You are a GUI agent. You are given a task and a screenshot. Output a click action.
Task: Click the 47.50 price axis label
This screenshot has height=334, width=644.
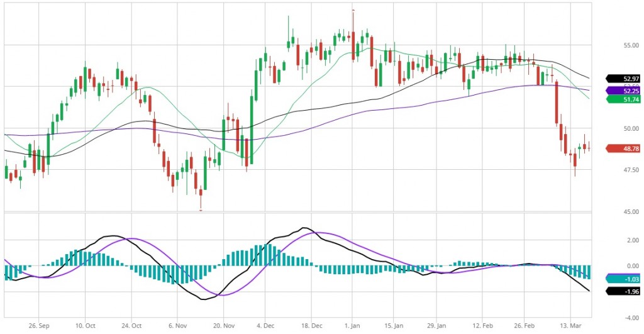click(631, 170)
